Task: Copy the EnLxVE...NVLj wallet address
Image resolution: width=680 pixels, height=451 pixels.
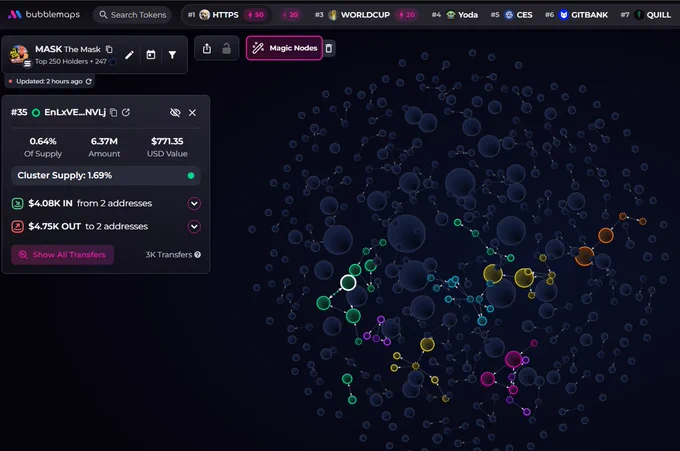Action: coord(113,112)
